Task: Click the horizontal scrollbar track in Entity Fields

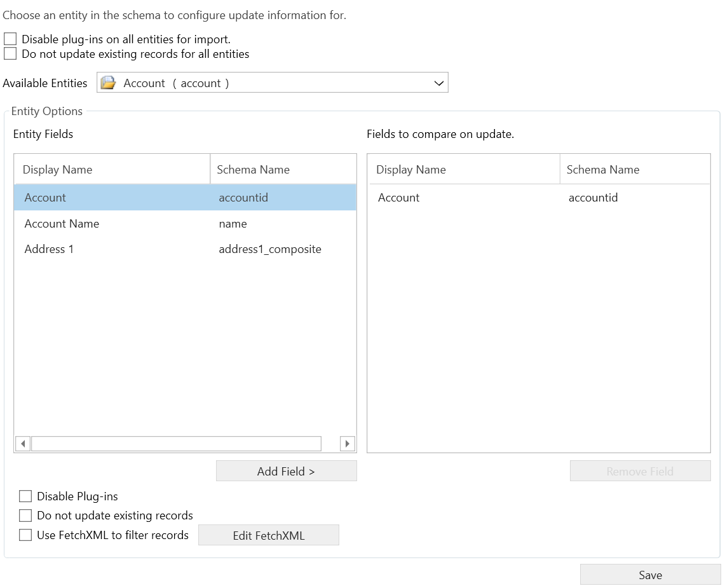Action: tap(176, 444)
